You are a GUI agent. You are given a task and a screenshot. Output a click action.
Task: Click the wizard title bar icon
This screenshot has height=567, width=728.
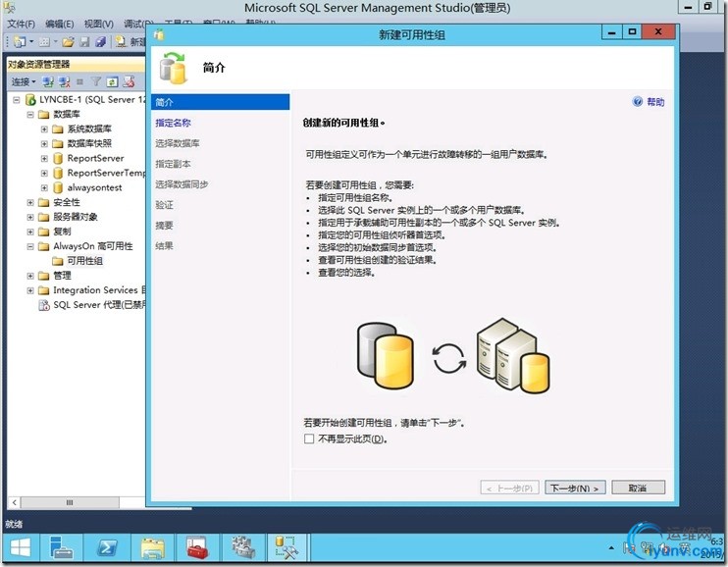pos(160,34)
